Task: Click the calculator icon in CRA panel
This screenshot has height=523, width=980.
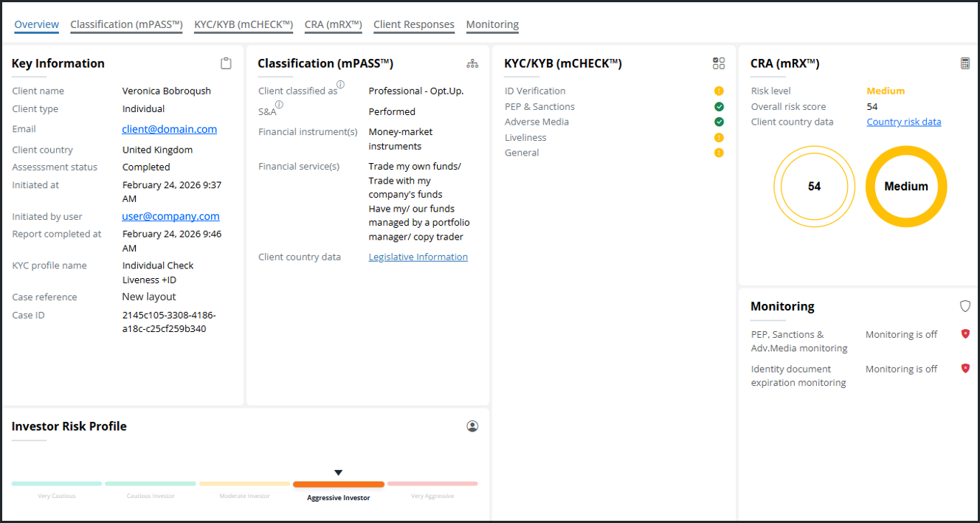Action: click(965, 63)
